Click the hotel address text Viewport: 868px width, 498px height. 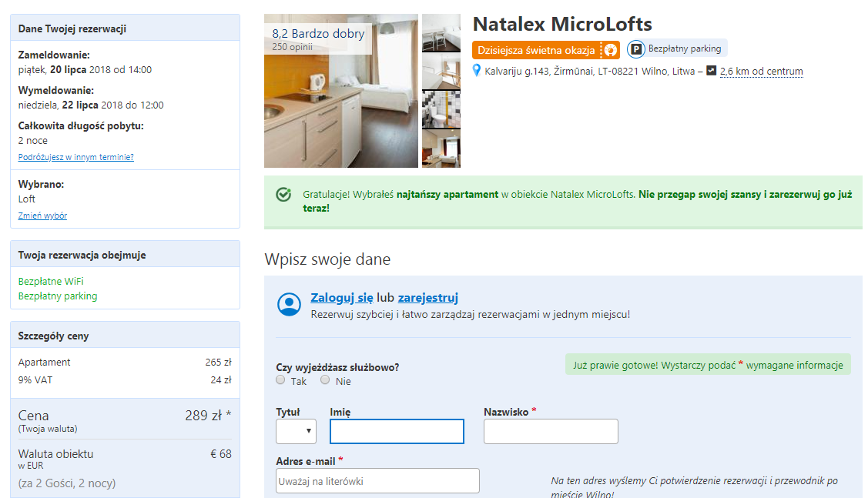589,71
